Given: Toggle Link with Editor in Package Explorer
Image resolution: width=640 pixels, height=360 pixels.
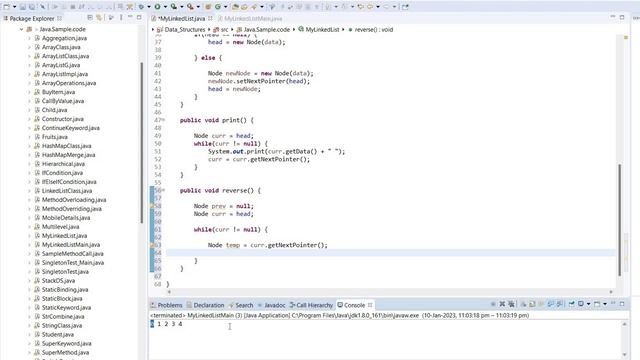Looking at the screenshot, I should [x=99, y=18].
